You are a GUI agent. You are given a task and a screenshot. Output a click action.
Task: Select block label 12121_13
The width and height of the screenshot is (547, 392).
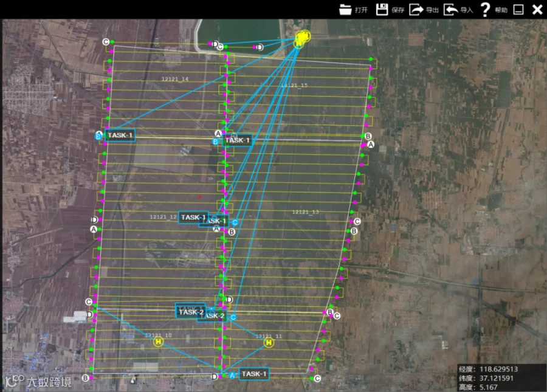pos(305,212)
